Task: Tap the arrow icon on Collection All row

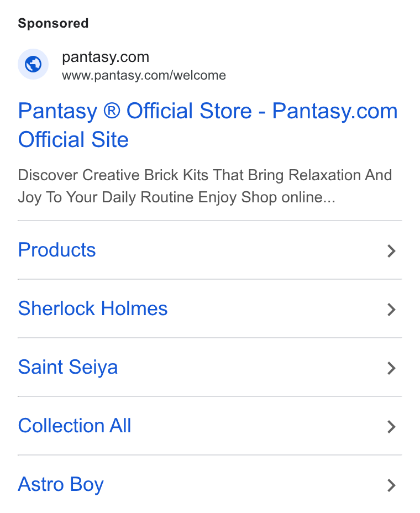Action: click(x=391, y=427)
